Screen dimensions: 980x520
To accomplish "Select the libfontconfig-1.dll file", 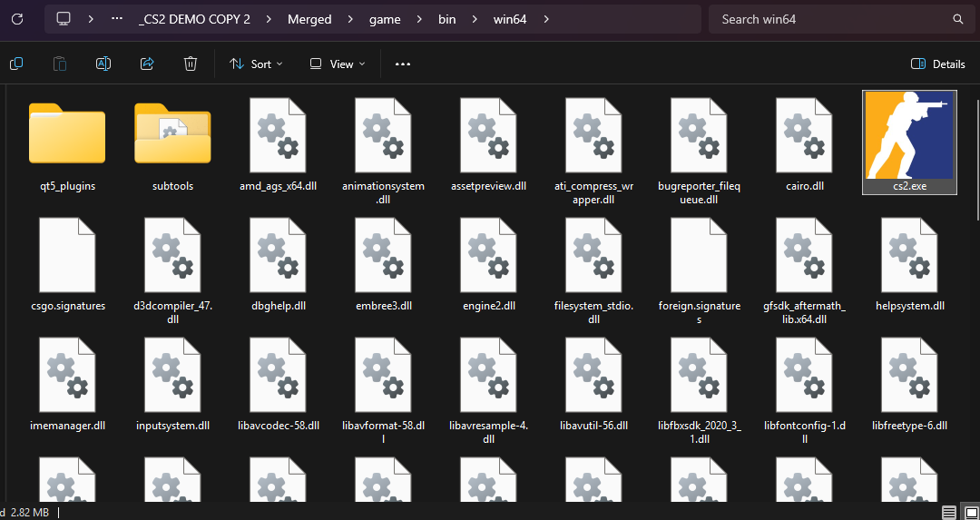I will point(804,392).
